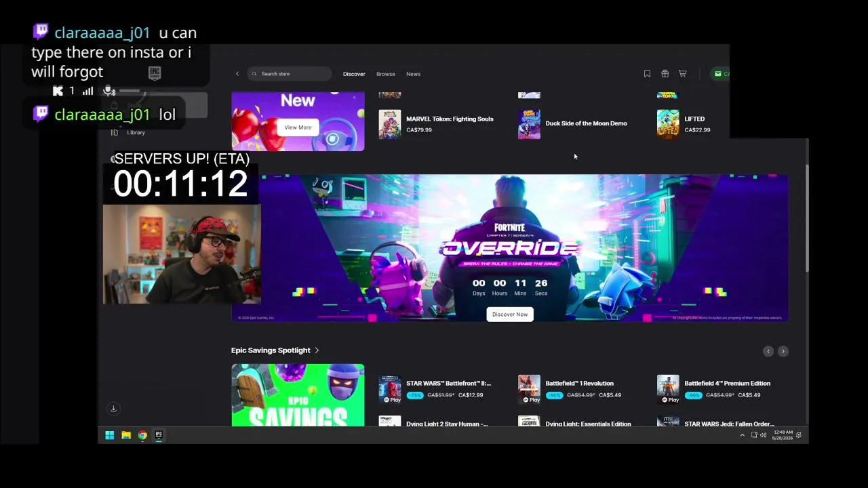868x488 pixels.
Task: Open the wishlist bookmark icon
Action: point(647,74)
